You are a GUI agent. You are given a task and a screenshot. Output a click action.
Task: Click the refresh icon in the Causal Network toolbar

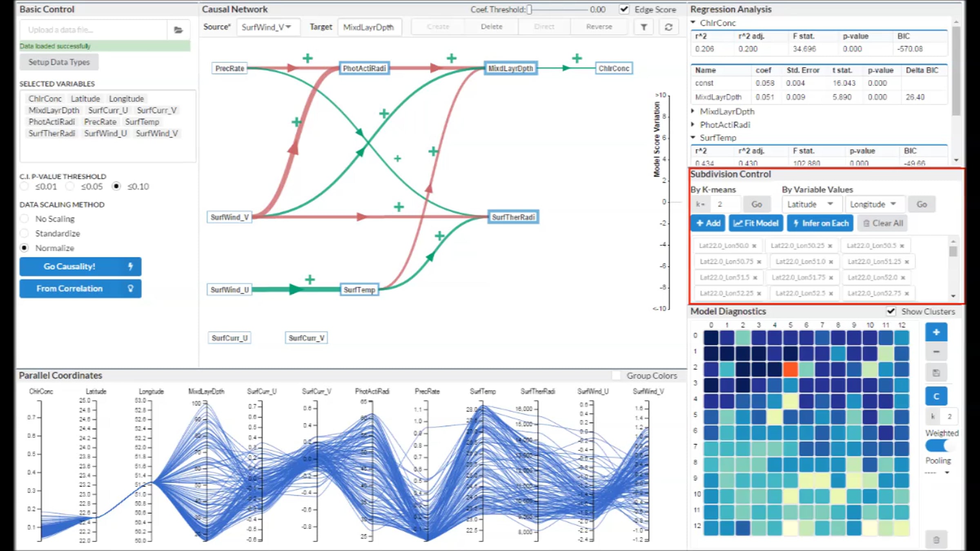click(668, 27)
